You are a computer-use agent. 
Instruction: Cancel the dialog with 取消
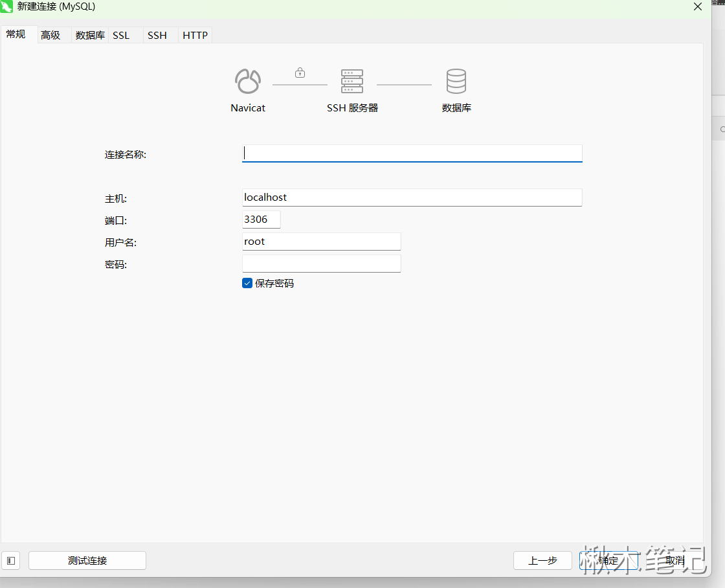(x=675, y=561)
